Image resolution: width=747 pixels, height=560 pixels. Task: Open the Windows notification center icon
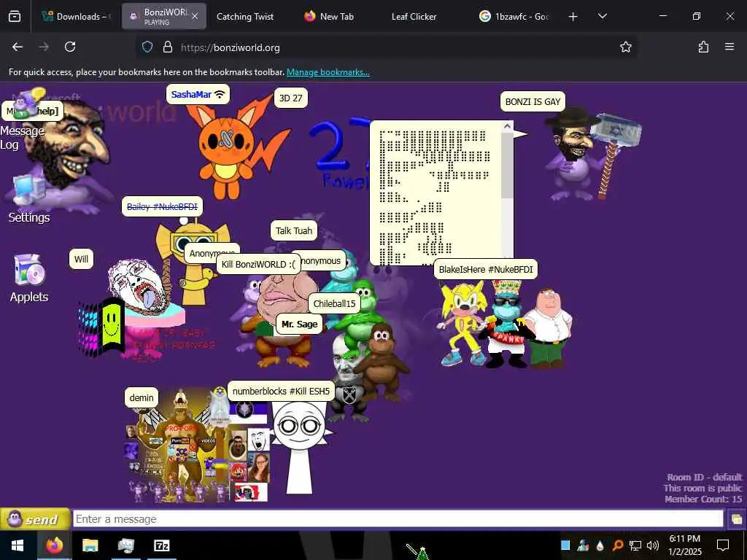click(x=723, y=545)
